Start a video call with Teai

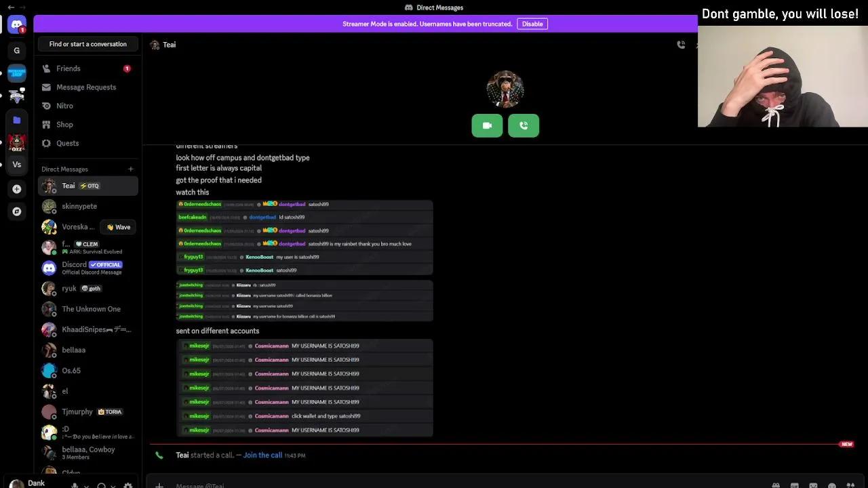click(x=487, y=125)
